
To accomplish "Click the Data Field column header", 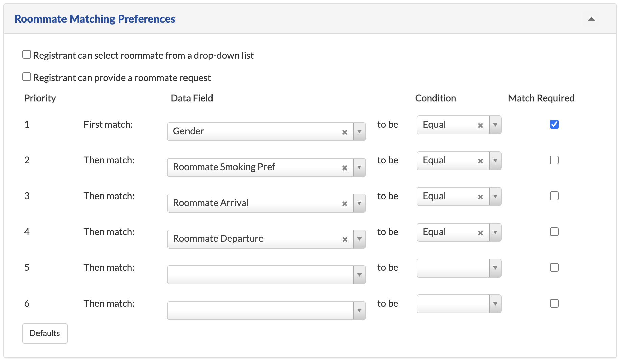I will (192, 98).
